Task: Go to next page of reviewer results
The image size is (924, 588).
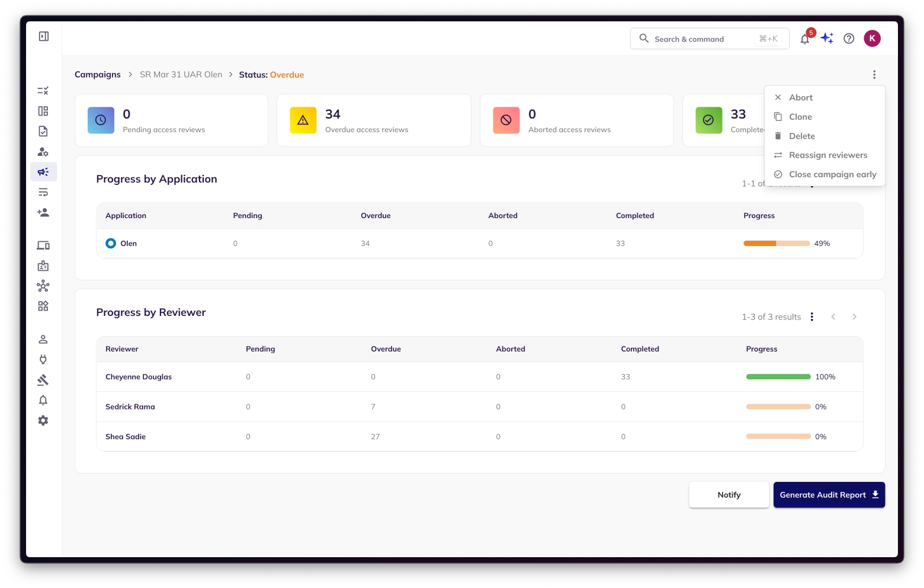Action: pyautogui.click(x=854, y=317)
